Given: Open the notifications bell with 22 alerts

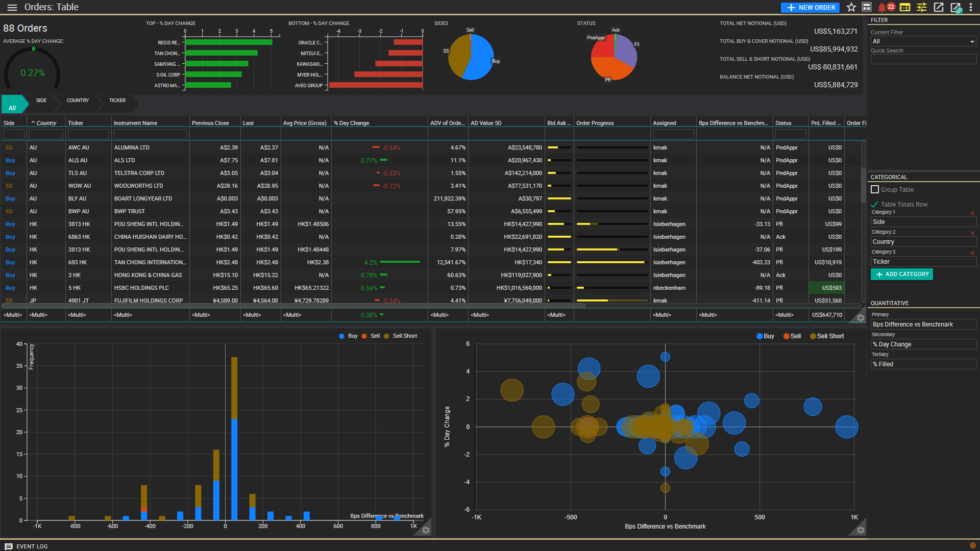Looking at the screenshot, I should point(882,7).
